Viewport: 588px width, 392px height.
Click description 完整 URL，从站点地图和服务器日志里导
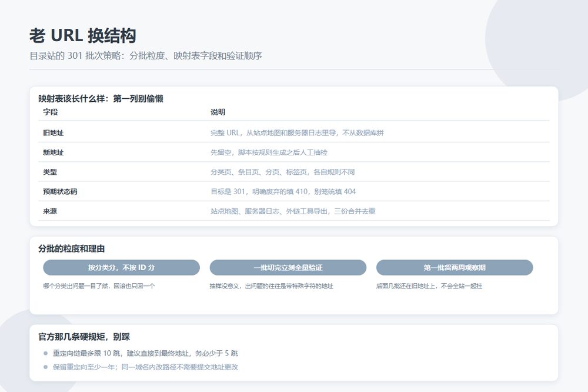297,133
